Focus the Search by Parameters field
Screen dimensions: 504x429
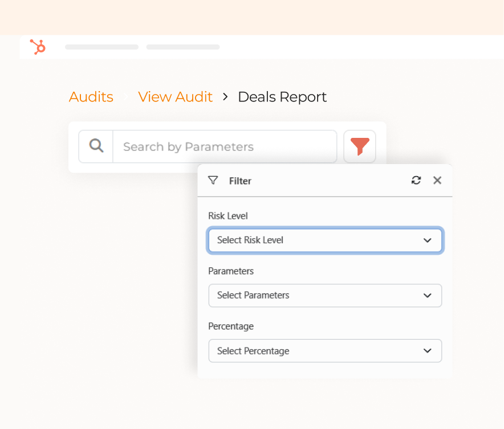pos(225,146)
